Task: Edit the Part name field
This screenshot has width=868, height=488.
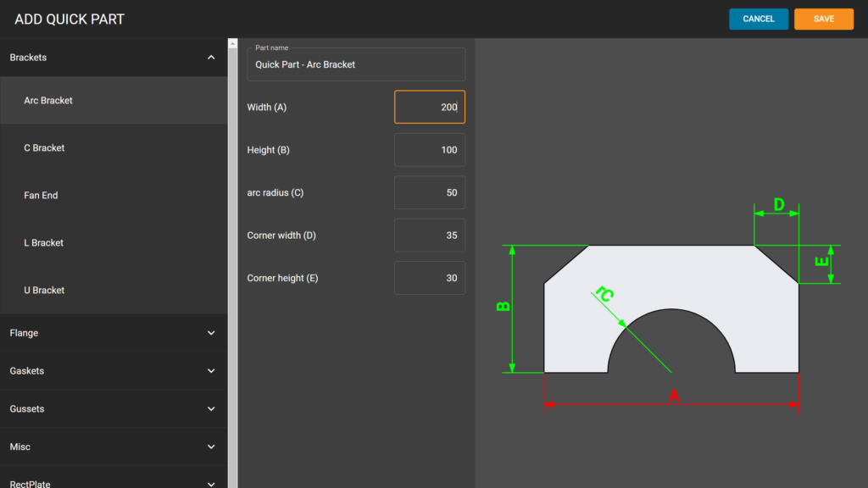Action: pyautogui.click(x=356, y=64)
